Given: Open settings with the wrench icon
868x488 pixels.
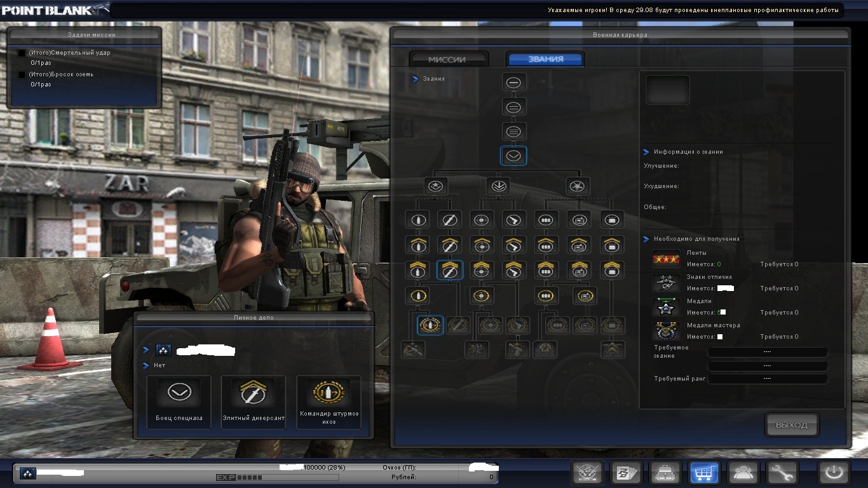Looking at the screenshot, I should tap(782, 473).
